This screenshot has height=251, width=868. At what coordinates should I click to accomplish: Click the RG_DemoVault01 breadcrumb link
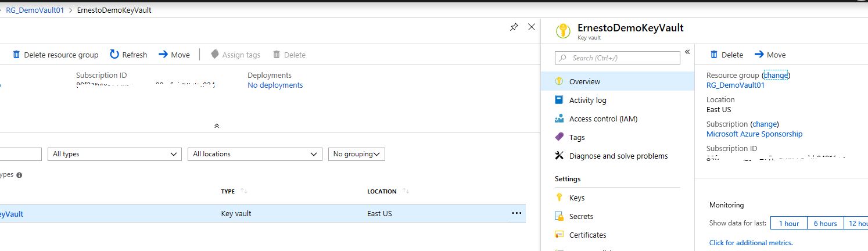35,10
